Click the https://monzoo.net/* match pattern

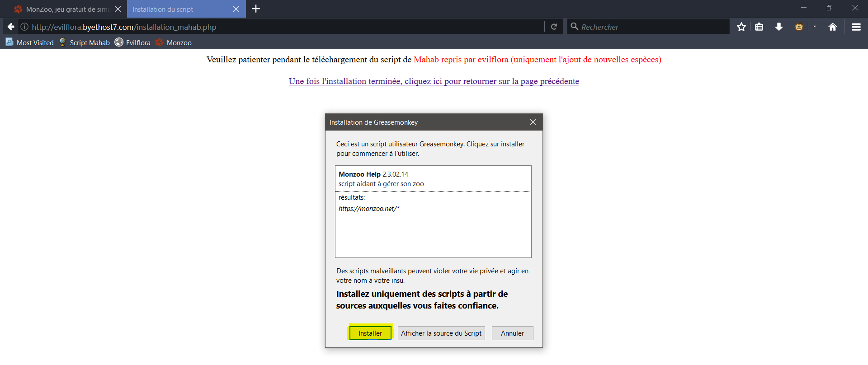369,209
